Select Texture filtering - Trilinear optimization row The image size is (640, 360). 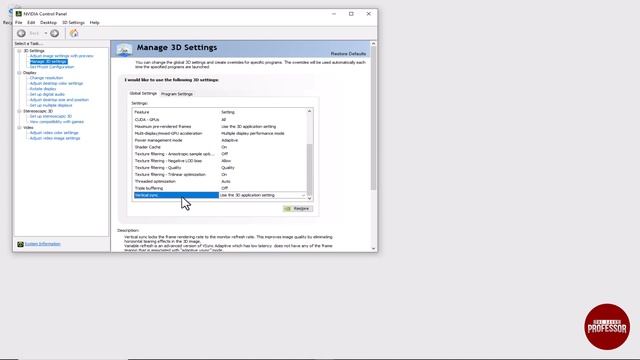tap(220, 175)
